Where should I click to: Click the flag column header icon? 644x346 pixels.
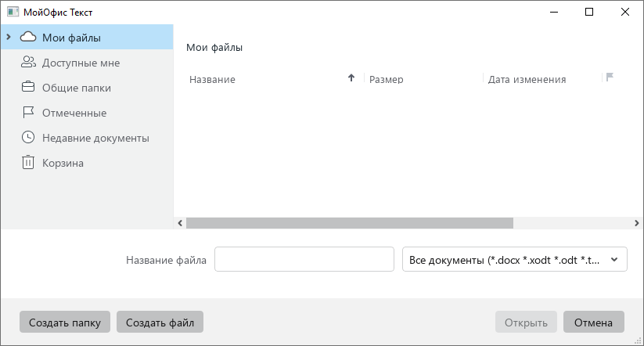click(610, 77)
